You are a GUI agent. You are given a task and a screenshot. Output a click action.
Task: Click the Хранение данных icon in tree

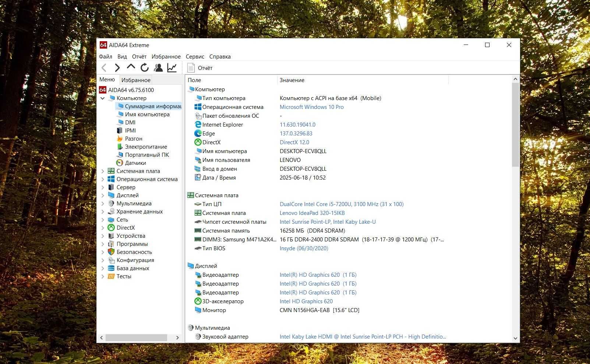point(111,211)
